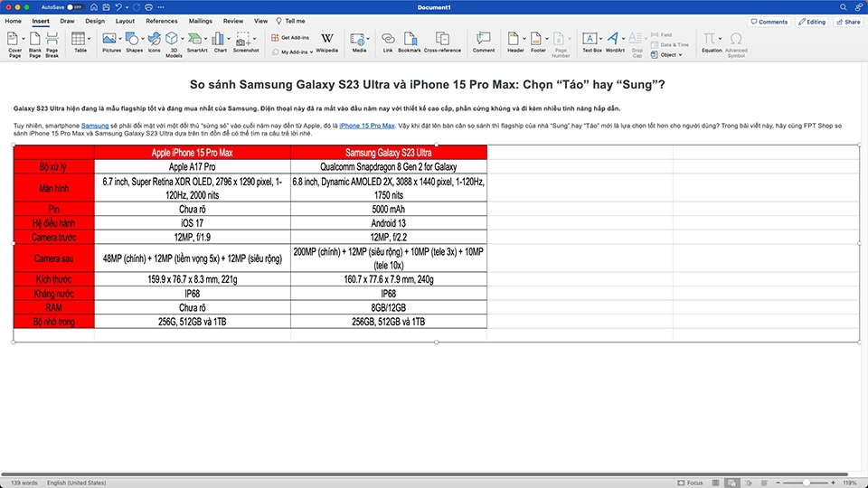The width and height of the screenshot is (868, 488).
Task: Open the Object dropdown
Action: [666, 55]
